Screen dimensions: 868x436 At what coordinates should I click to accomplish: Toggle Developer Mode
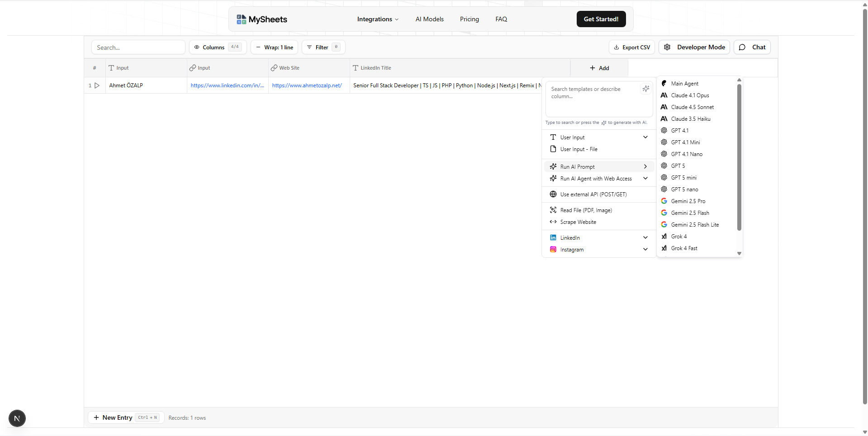pyautogui.click(x=694, y=47)
